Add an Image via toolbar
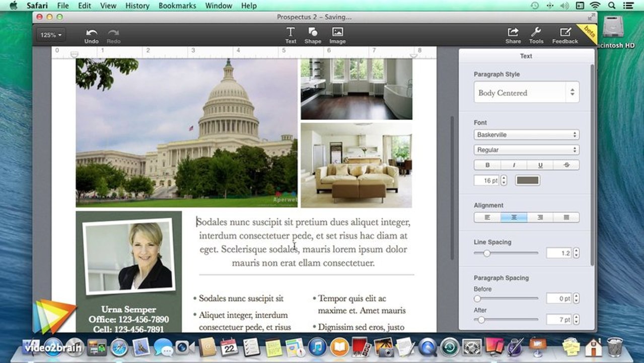 pos(337,36)
